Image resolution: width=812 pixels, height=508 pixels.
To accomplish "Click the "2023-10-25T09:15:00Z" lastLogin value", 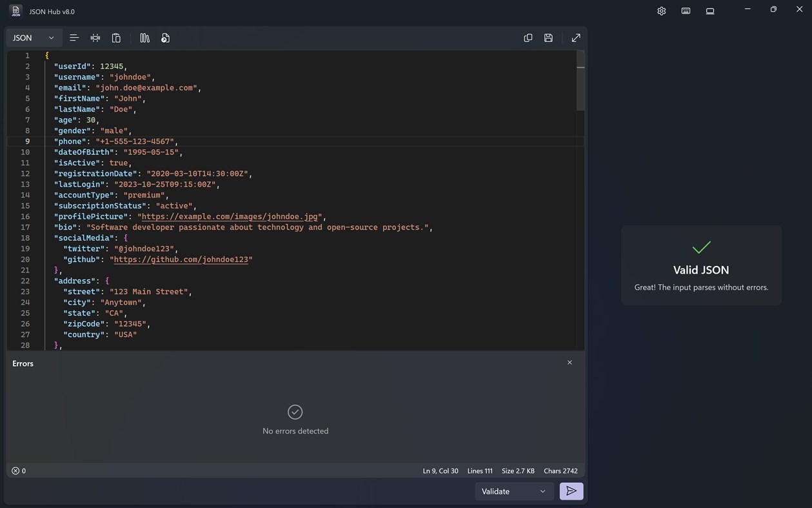I will 165,185.
